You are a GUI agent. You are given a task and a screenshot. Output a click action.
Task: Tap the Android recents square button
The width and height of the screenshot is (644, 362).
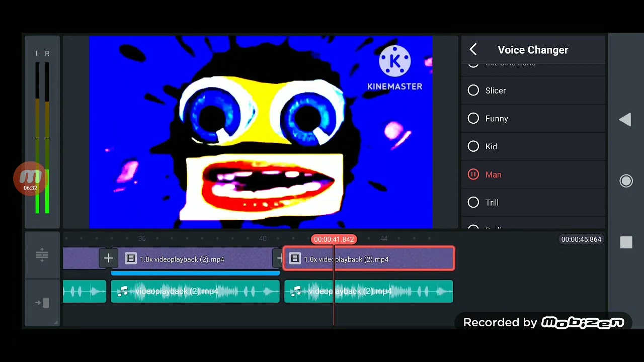click(626, 242)
